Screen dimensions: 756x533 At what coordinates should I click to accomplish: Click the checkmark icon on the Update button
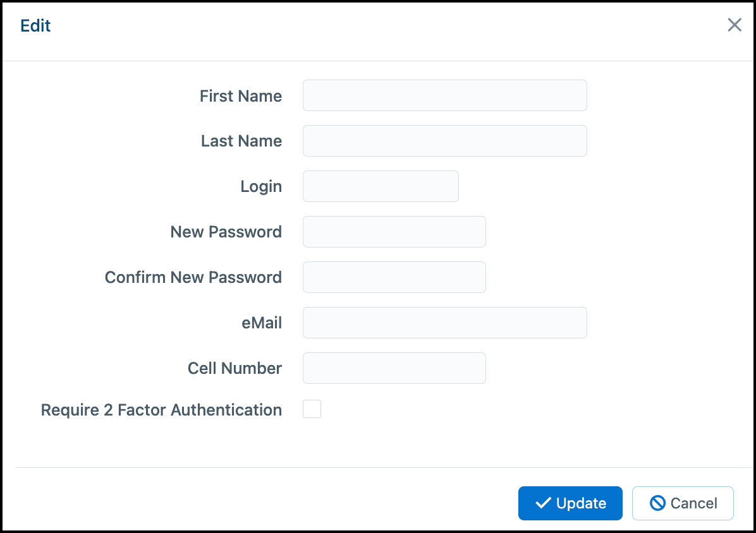point(544,503)
